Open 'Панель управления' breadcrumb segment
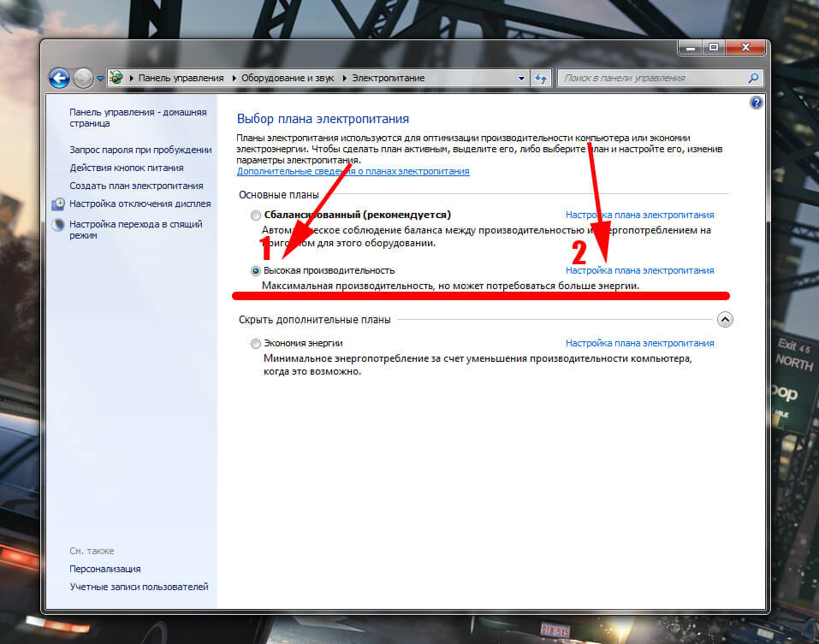 181,79
